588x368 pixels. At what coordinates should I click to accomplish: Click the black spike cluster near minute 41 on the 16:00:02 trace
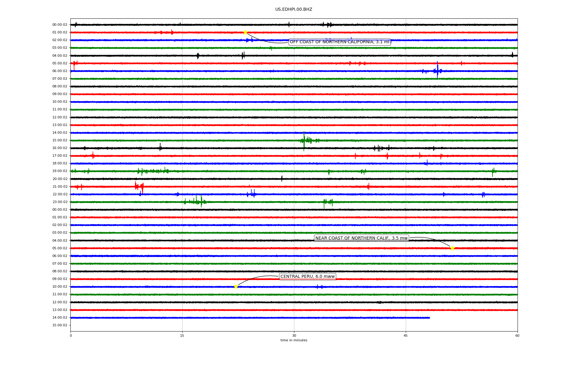point(381,148)
